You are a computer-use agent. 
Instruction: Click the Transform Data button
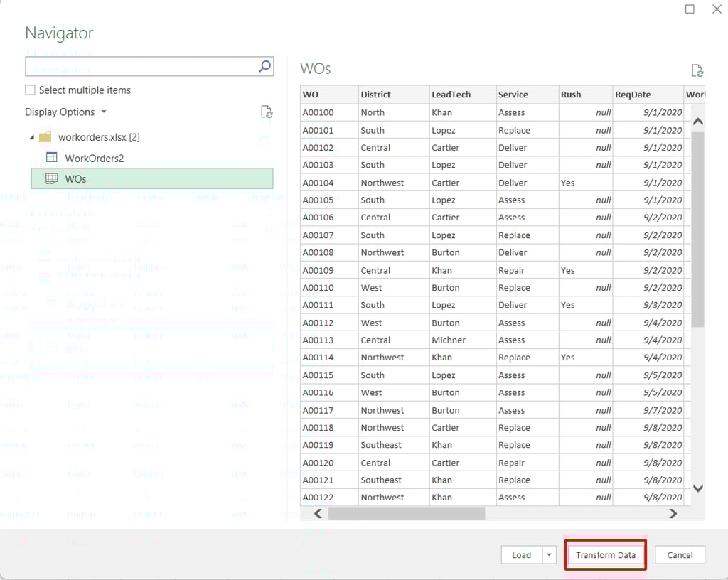606,555
